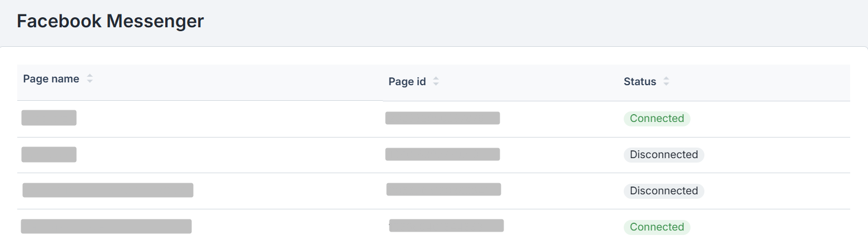
Task: Click the redacted page id in last row
Action: [x=446, y=226]
